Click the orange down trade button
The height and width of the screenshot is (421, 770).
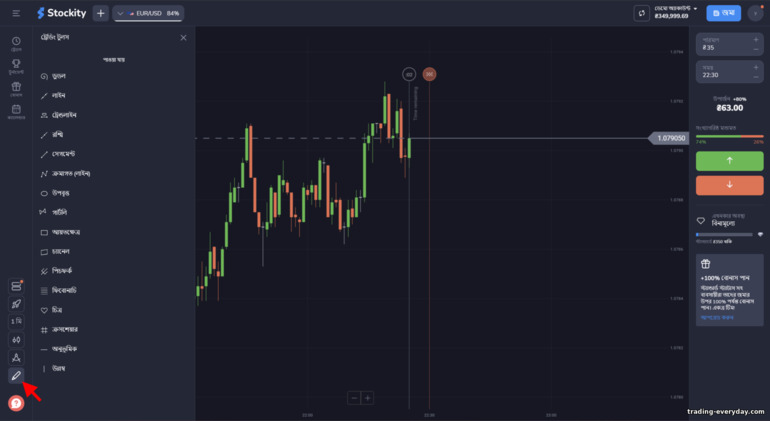tap(729, 185)
